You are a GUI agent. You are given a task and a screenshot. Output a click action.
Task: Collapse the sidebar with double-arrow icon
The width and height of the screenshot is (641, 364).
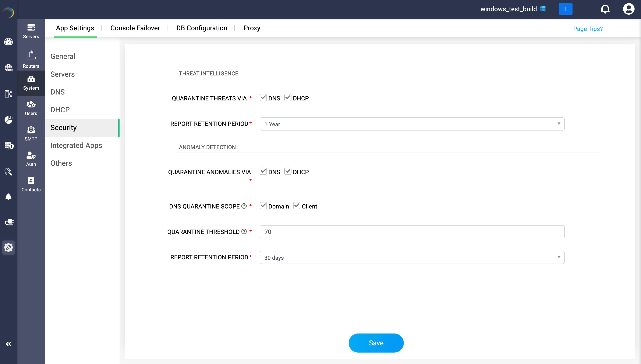(x=8, y=344)
